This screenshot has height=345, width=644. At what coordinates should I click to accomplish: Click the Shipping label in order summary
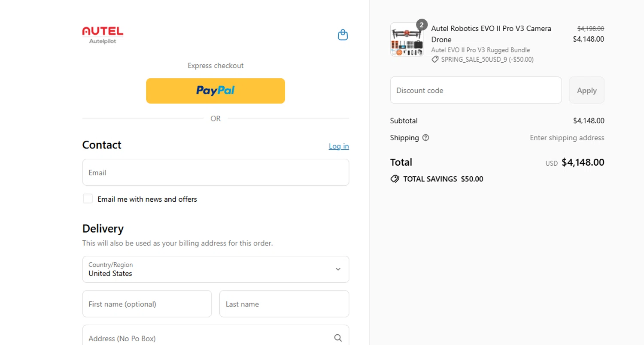coord(404,138)
